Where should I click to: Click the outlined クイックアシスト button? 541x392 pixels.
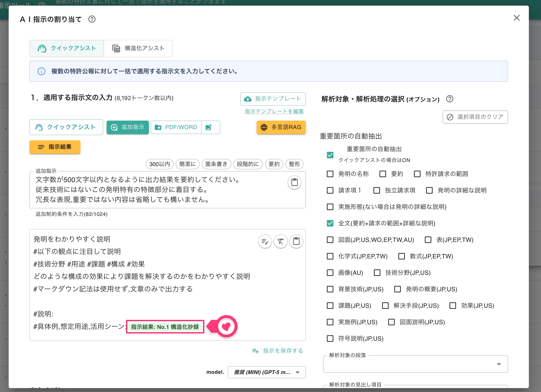tap(66, 127)
